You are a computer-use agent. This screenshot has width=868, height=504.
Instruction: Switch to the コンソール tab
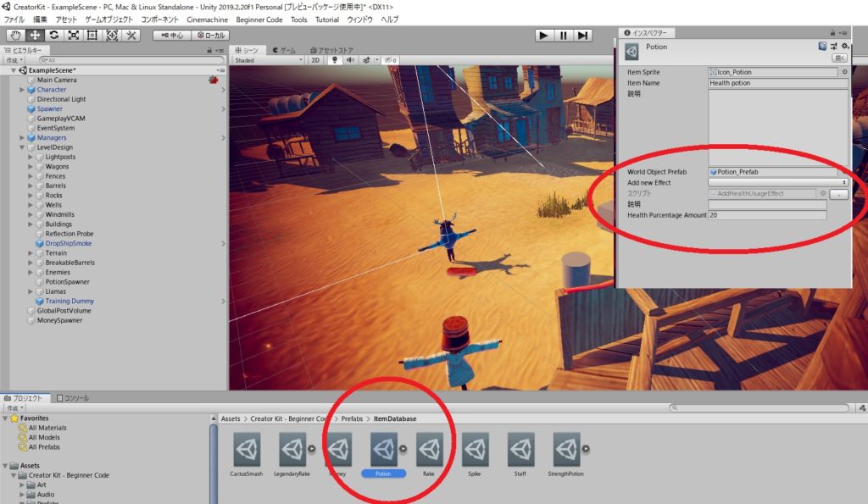(x=72, y=398)
